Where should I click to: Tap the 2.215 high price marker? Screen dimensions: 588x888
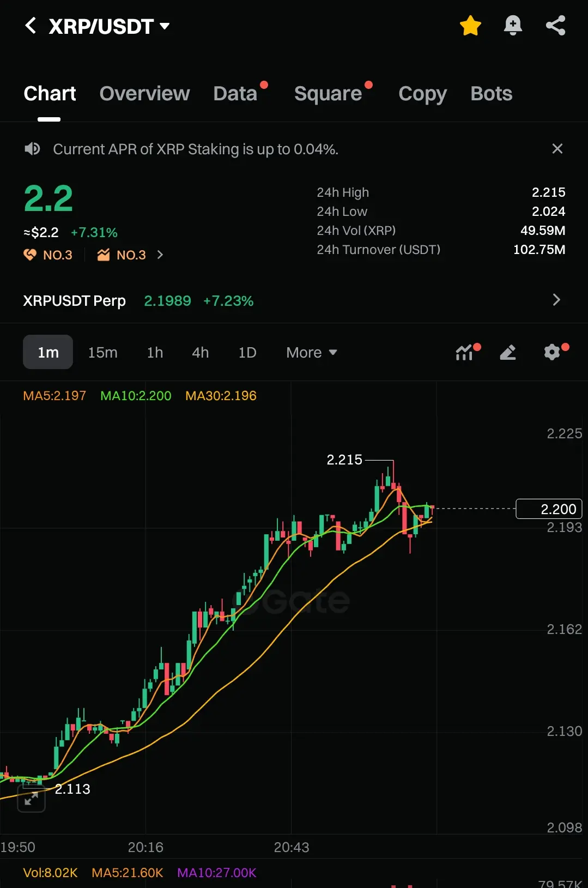(344, 460)
